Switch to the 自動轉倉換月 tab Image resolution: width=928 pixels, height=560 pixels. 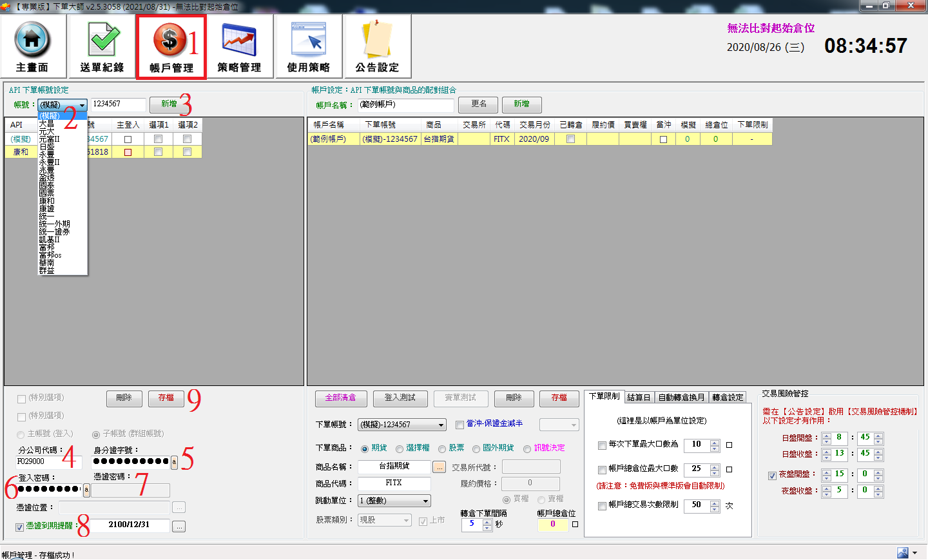coord(682,398)
